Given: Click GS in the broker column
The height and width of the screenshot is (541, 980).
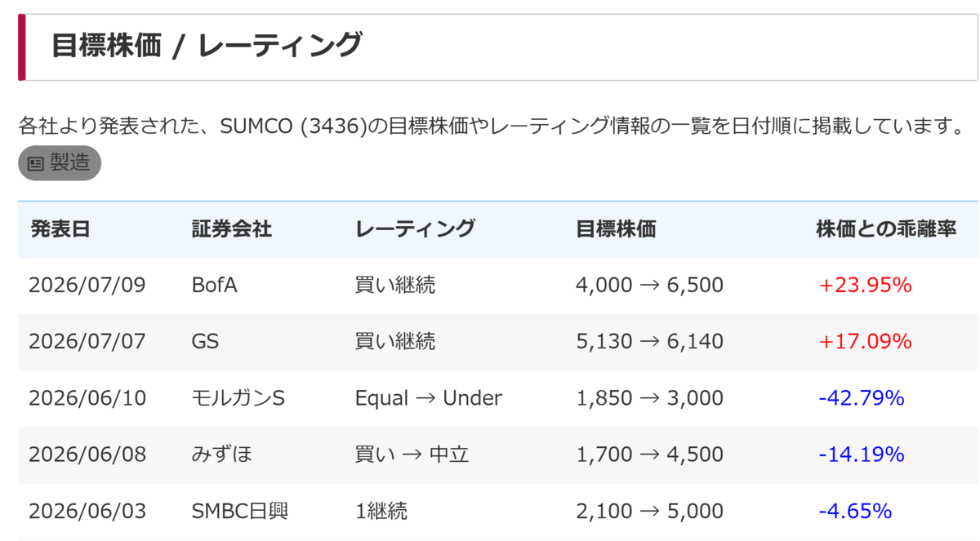Looking at the screenshot, I should coord(205,341).
